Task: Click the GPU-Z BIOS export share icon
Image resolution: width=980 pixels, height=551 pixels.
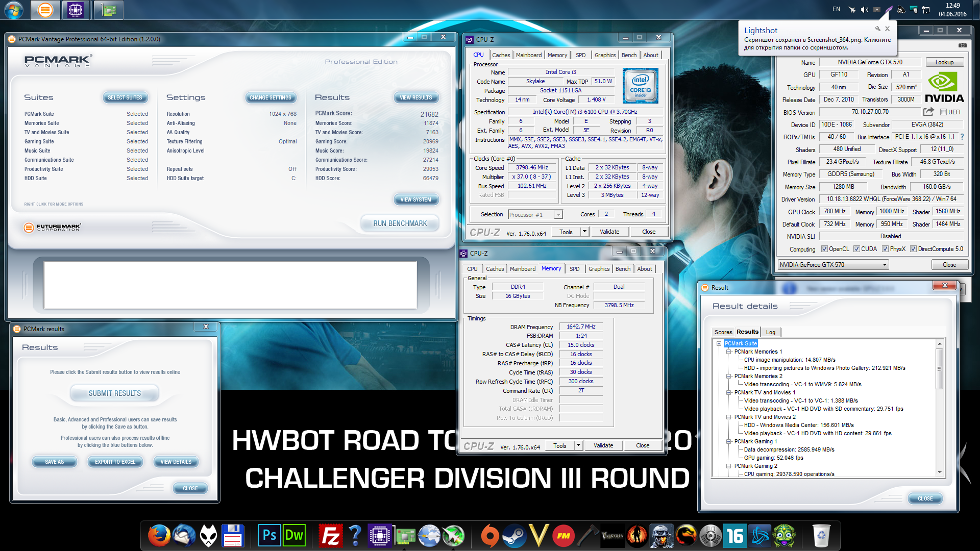Action: pos(928,112)
